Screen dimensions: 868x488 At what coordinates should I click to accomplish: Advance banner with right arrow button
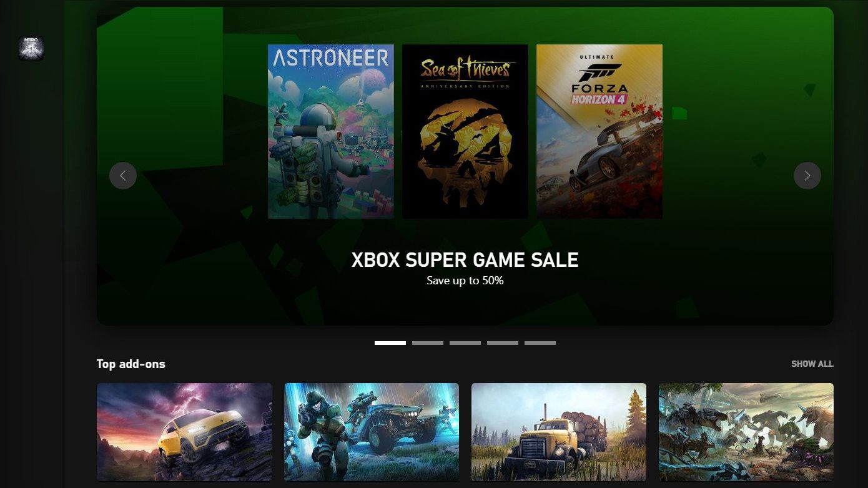coord(807,176)
